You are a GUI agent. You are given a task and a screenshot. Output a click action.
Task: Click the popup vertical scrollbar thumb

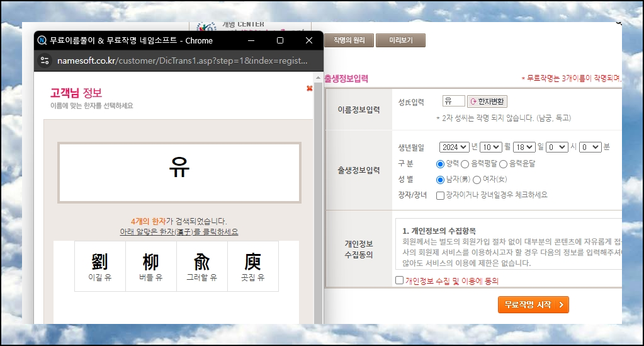point(318,202)
